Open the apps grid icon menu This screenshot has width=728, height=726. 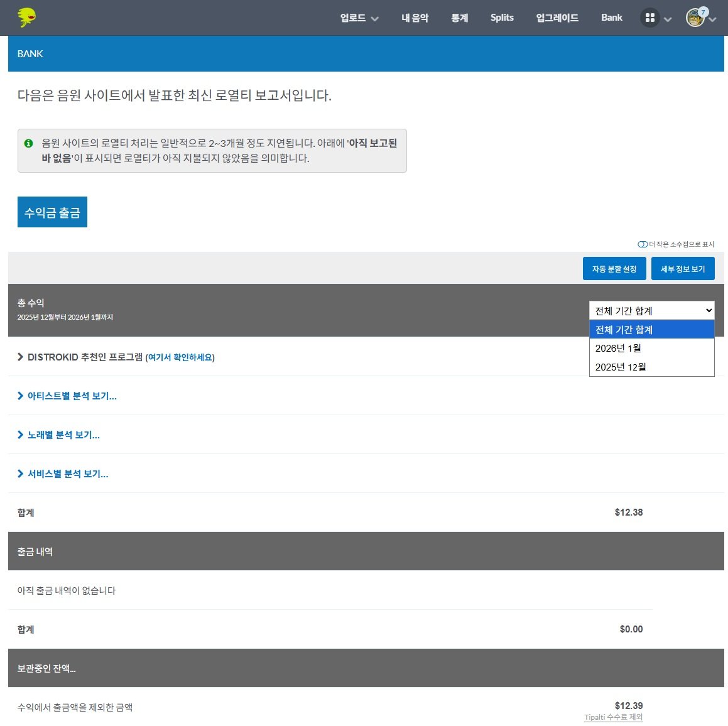point(649,18)
